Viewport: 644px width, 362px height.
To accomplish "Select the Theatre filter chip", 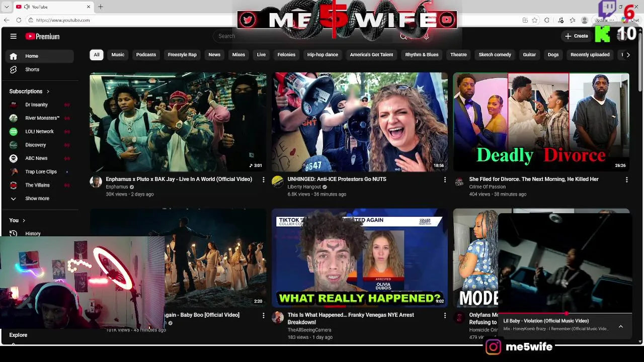I will [x=458, y=55].
